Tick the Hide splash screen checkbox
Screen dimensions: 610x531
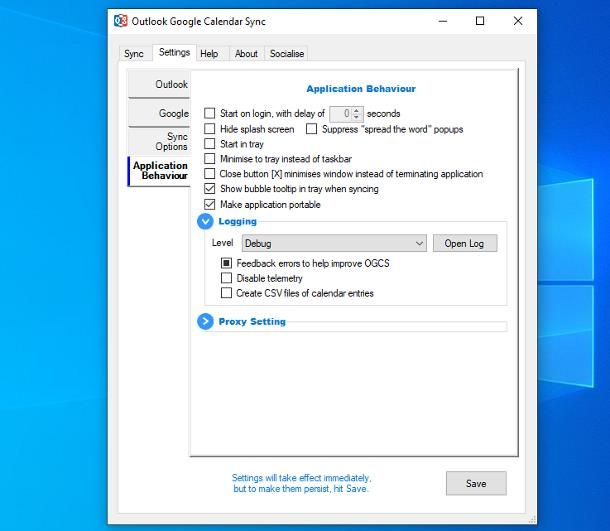[x=210, y=129]
